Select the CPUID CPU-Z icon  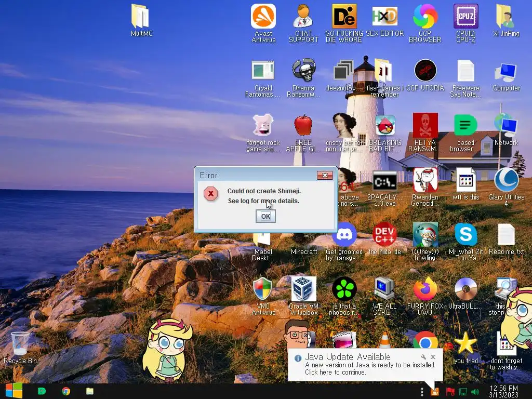466,16
